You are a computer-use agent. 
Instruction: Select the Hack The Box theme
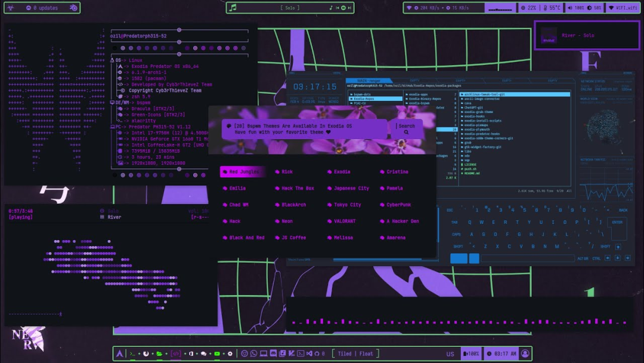pyautogui.click(x=295, y=188)
